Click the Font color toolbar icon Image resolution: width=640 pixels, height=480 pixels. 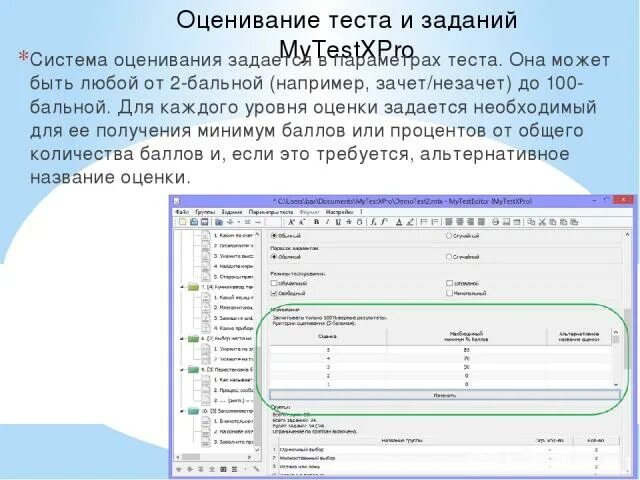point(399,222)
